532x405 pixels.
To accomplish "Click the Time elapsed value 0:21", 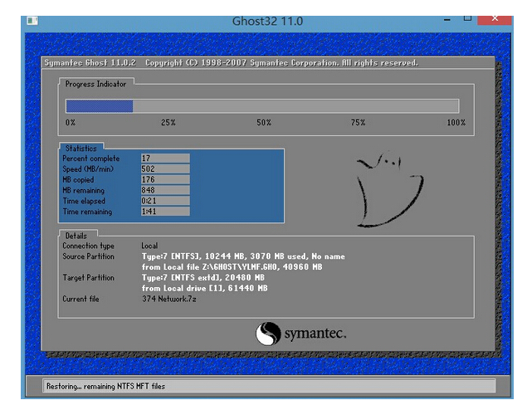I will [x=165, y=201].
